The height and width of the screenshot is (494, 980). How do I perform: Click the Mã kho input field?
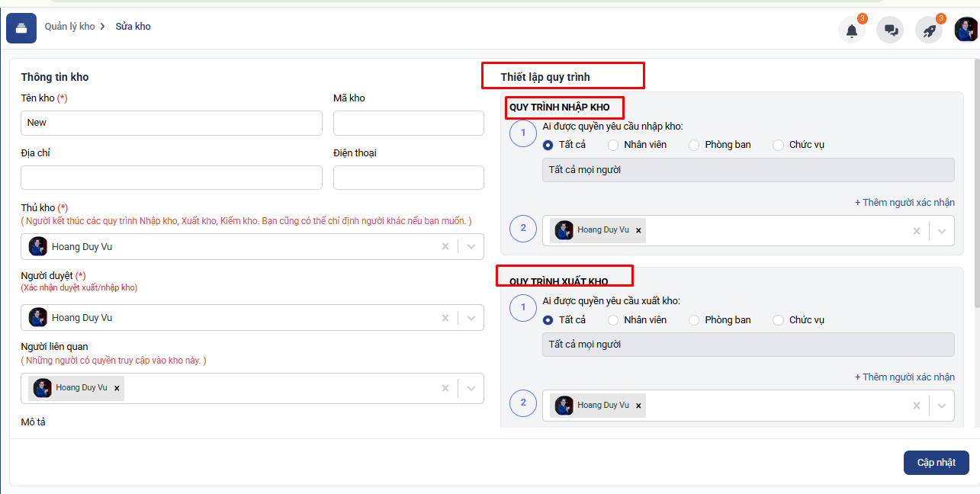point(408,123)
